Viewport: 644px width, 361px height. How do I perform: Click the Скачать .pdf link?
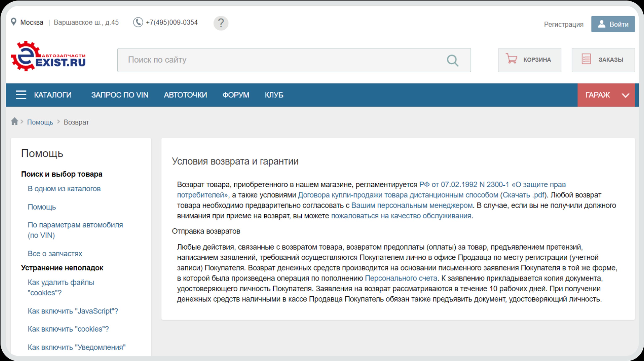coord(523,195)
